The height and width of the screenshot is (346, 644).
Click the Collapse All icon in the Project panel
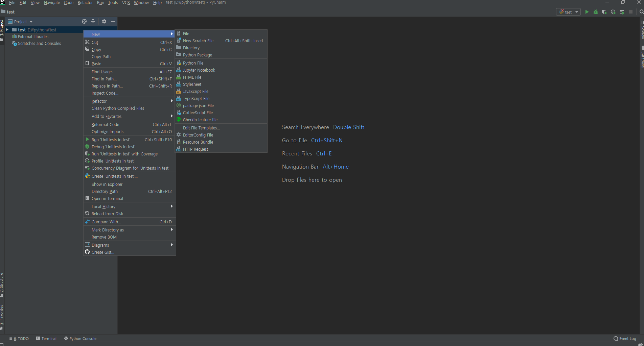coord(93,21)
